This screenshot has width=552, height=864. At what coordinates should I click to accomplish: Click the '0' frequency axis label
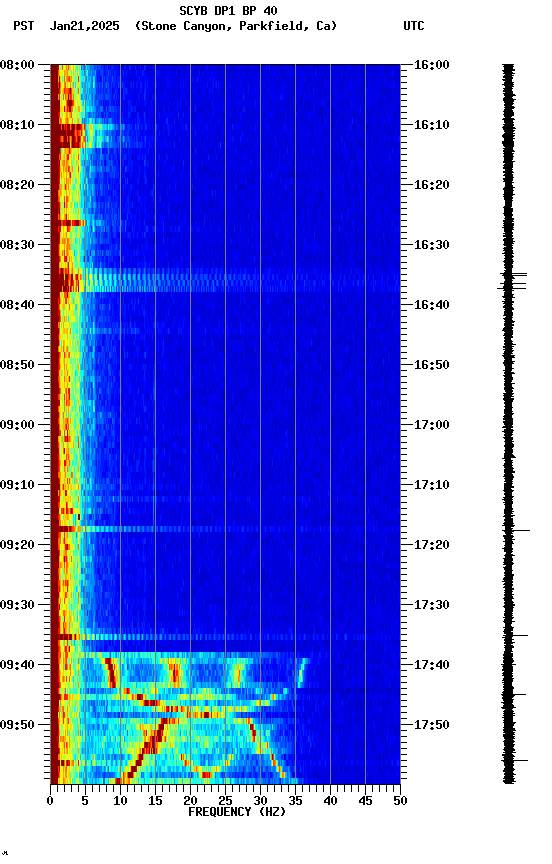tap(50, 801)
